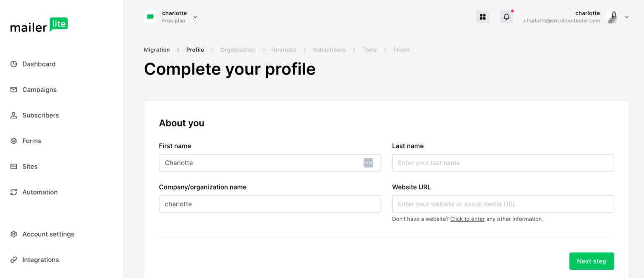Focus the Website URL input field

pyautogui.click(x=503, y=204)
